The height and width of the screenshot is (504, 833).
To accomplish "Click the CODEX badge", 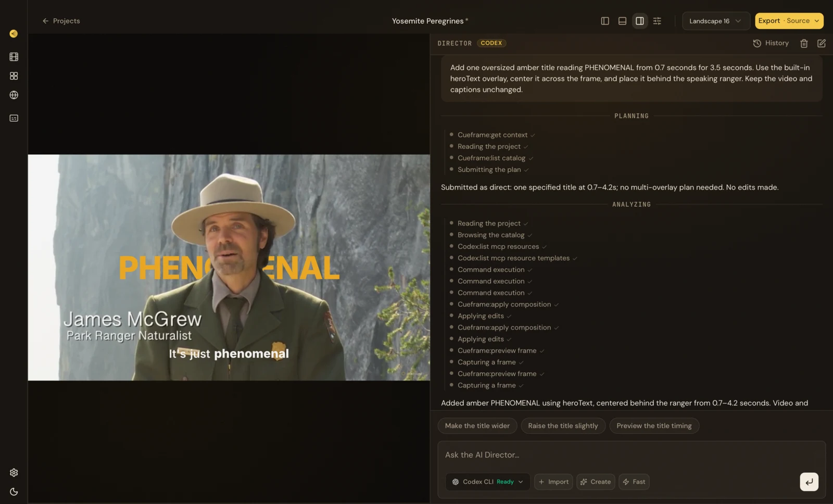I will (x=491, y=43).
